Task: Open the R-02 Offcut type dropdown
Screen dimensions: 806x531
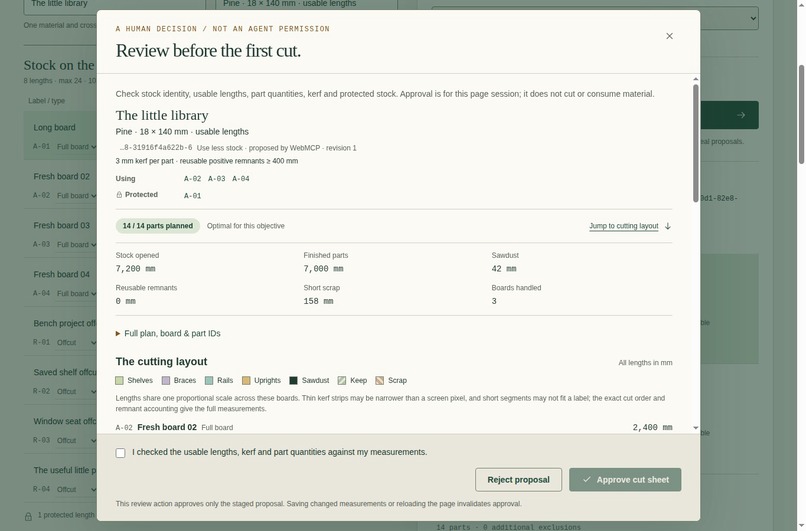Action: [76, 392]
